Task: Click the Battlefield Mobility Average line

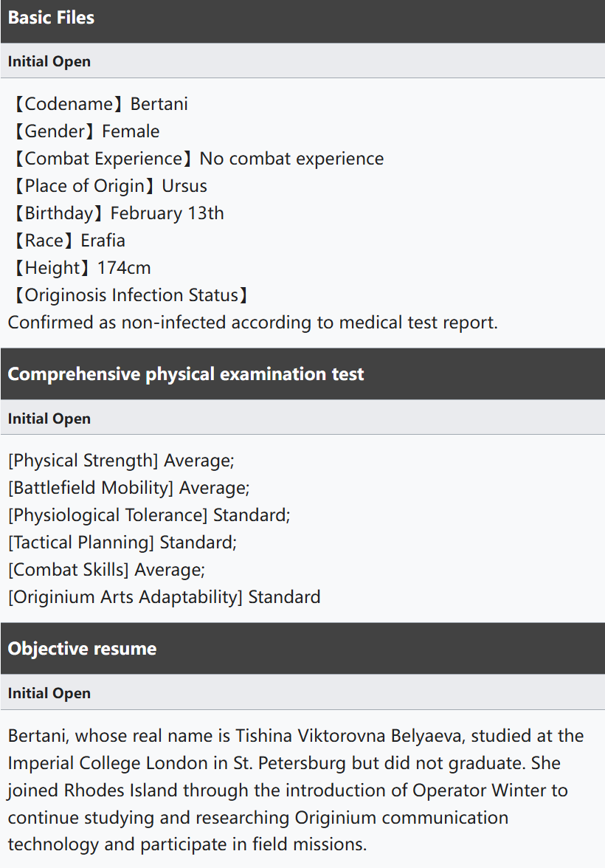Action: point(129,488)
